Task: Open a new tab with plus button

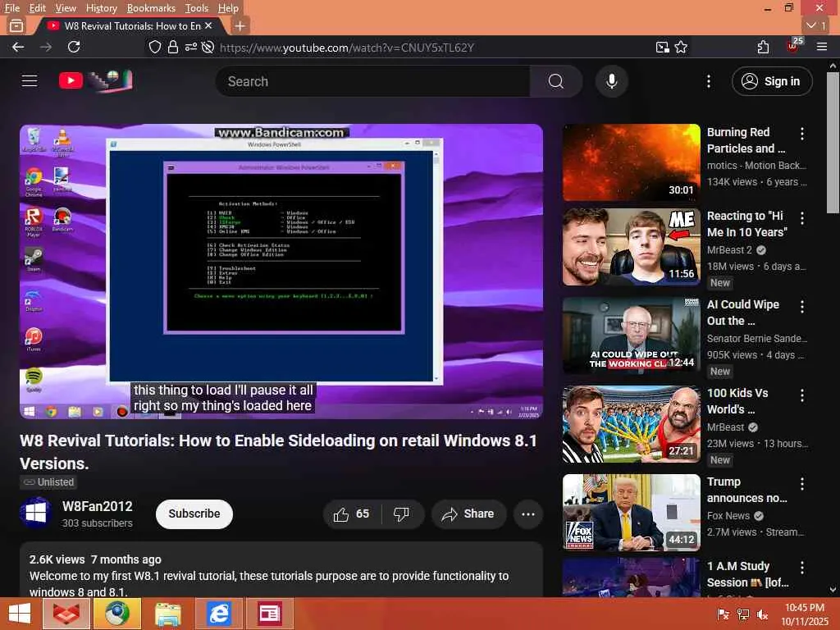Action: coord(240,25)
